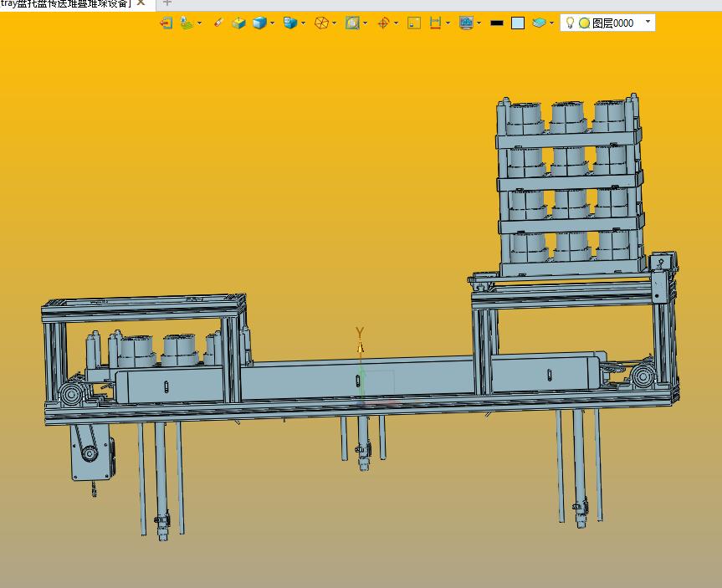Expand the arrow beside the wireframe sphere icon
Image resolution: width=722 pixels, height=588 pixels.
[335, 23]
